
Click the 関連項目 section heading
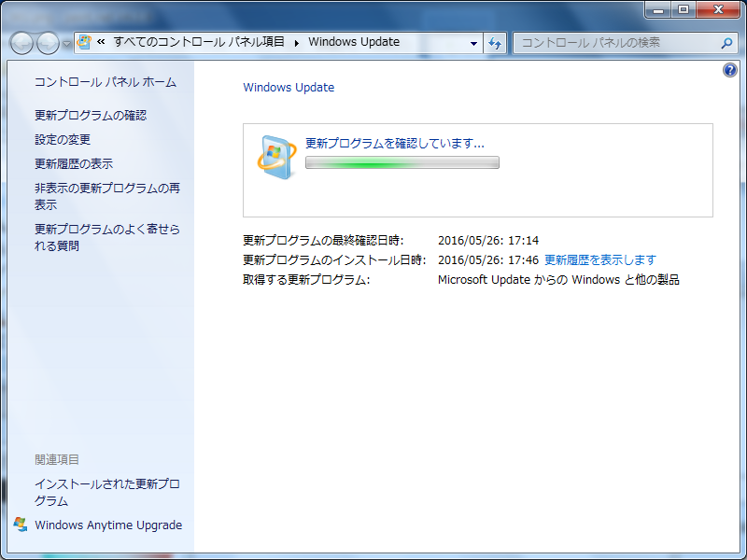pos(57,459)
